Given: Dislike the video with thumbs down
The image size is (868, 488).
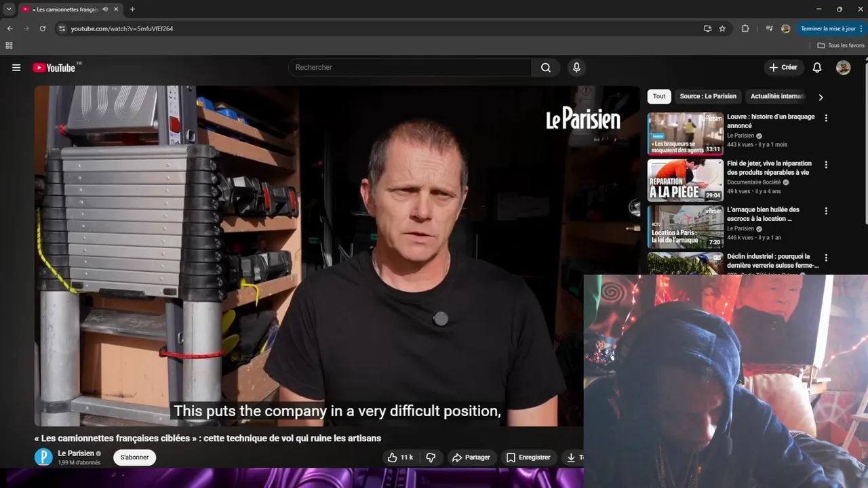Looking at the screenshot, I should tap(431, 457).
